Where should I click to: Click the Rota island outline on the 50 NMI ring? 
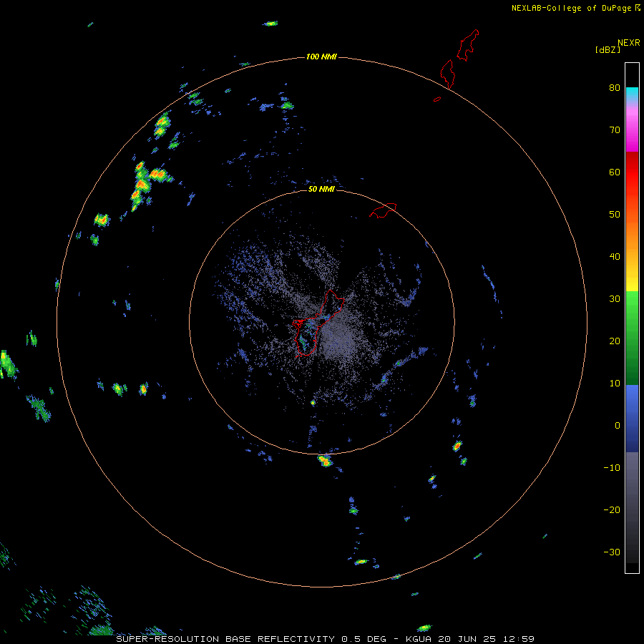click(x=383, y=210)
